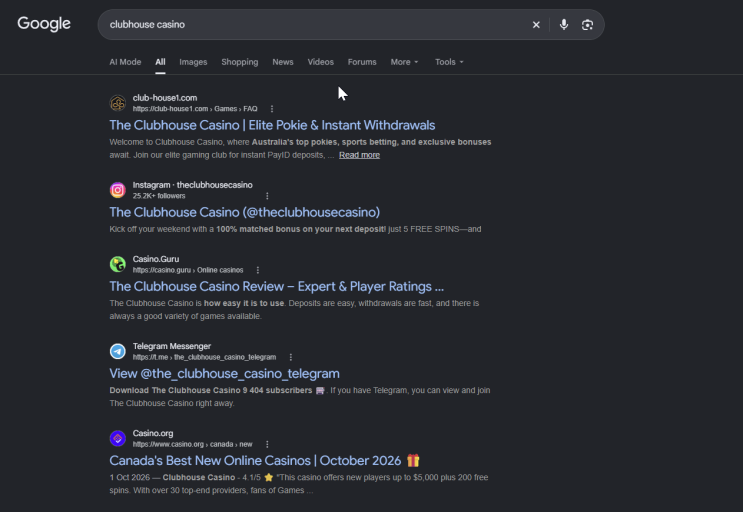Open more options for Telegram Messenger result
The width and height of the screenshot is (743, 512).
point(290,357)
